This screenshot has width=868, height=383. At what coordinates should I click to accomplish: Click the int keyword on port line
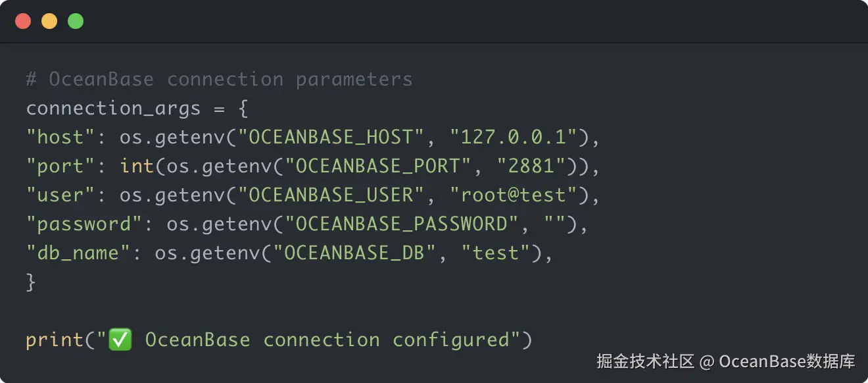pyautogui.click(x=137, y=166)
